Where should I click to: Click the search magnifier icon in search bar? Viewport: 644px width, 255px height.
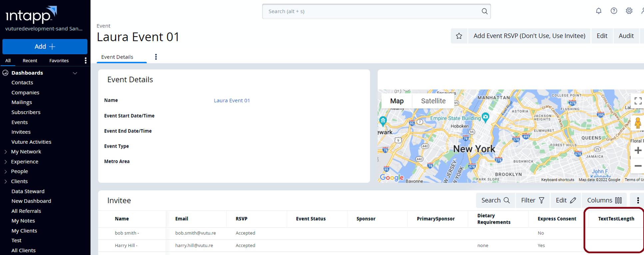tap(484, 11)
